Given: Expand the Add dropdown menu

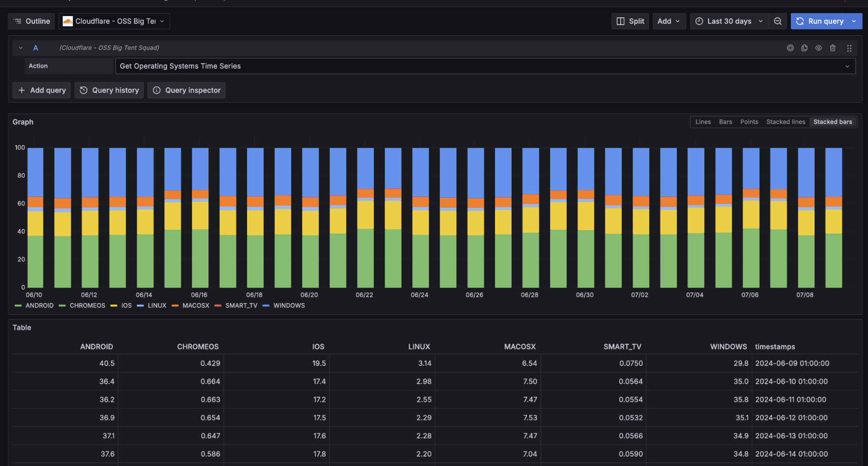Looking at the screenshot, I should pos(669,21).
